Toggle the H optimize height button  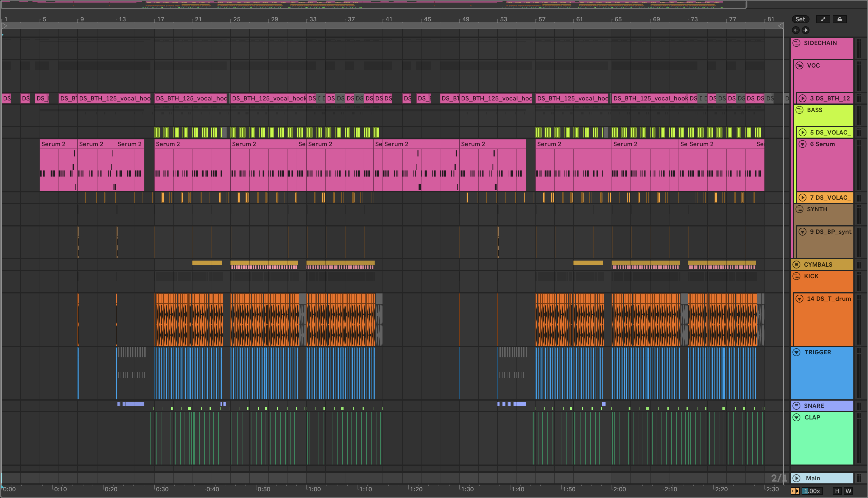point(837,491)
